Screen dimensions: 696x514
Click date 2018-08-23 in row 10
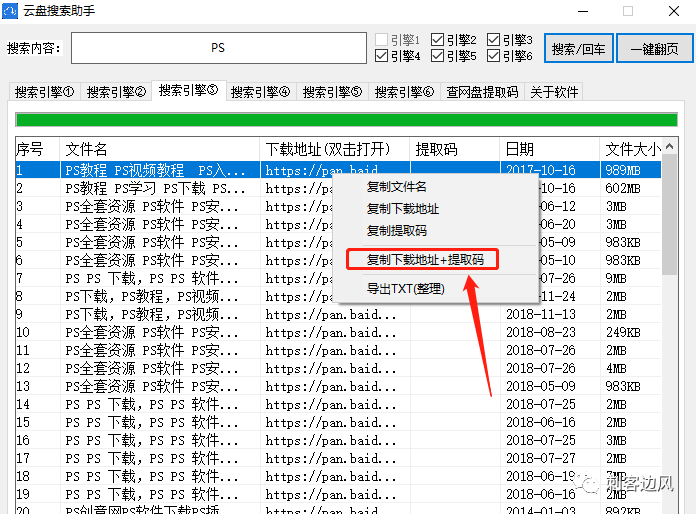pyautogui.click(x=541, y=332)
